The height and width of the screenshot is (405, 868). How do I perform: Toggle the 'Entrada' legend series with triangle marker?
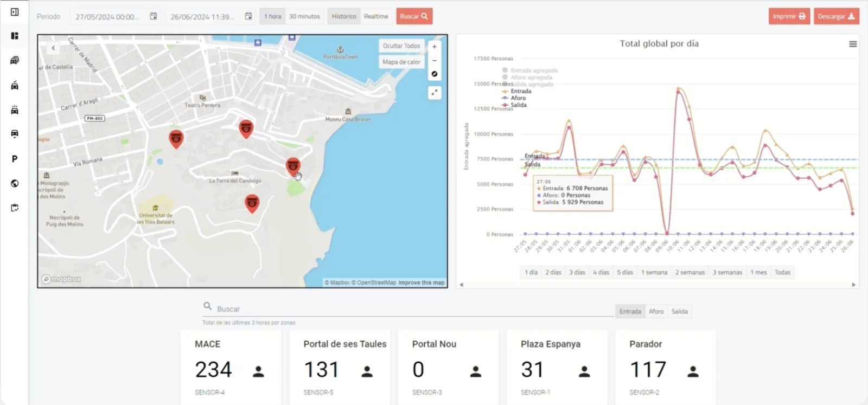(x=516, y=91)
